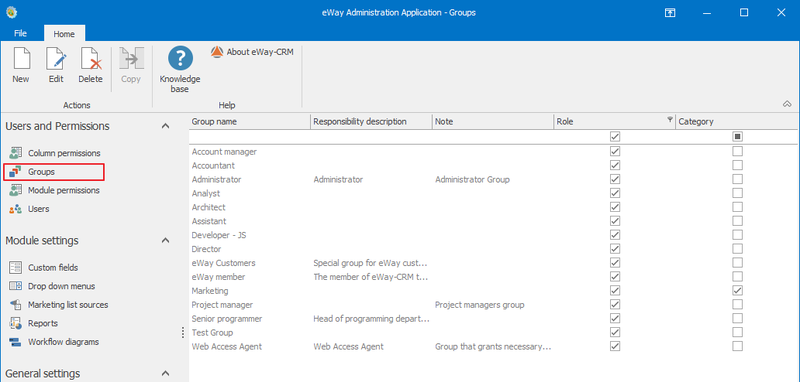
Task: Open the File menu tab
Action: click(x=20, y=34)
